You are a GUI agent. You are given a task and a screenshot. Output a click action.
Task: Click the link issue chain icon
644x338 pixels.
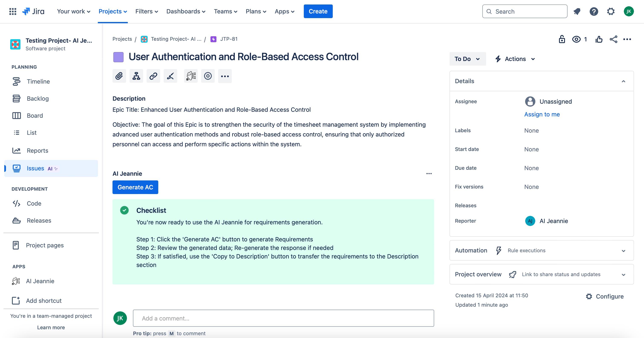click(153, 76)
